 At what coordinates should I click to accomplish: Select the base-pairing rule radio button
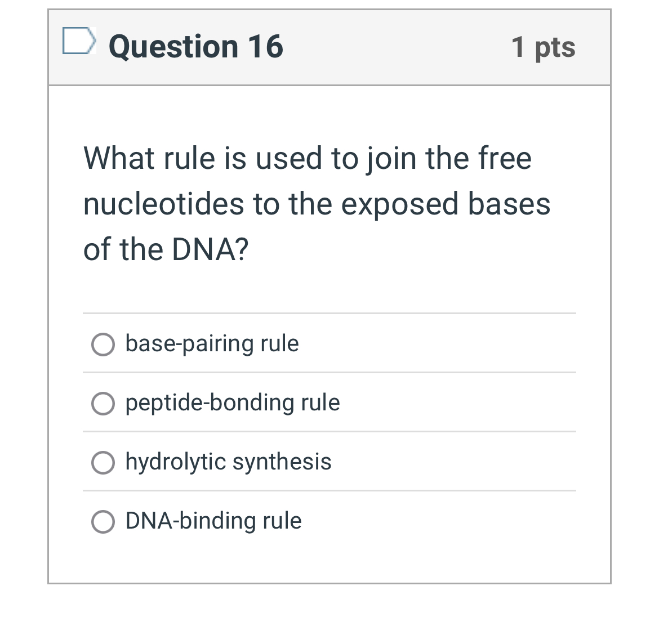103,345
